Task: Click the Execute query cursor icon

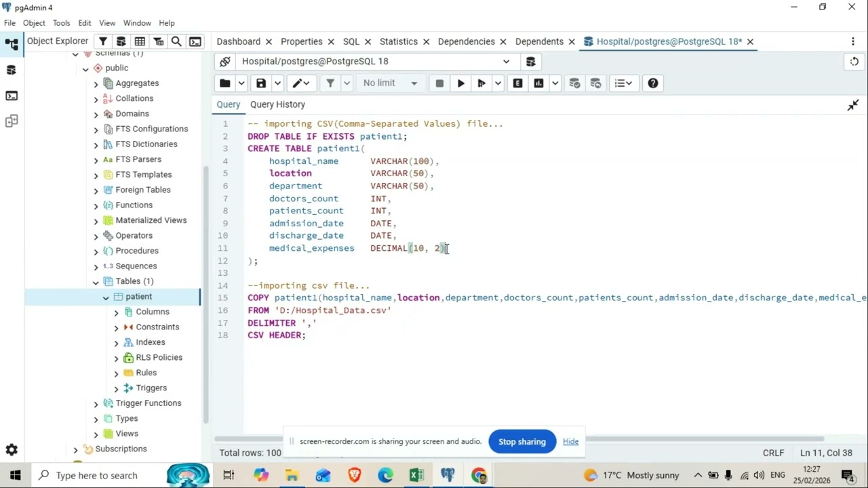Action: click(481, 83)
